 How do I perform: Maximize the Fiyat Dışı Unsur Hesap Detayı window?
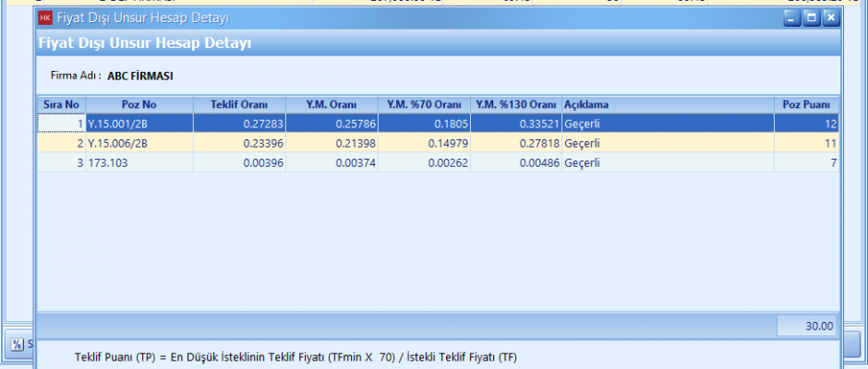point(812,18)
